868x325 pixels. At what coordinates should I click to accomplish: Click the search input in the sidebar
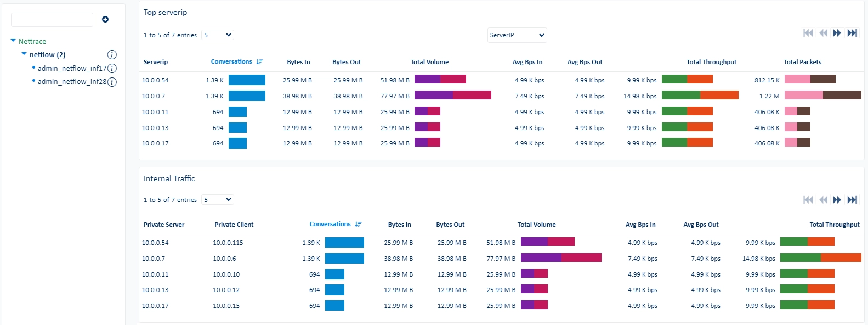pos(52,20)
